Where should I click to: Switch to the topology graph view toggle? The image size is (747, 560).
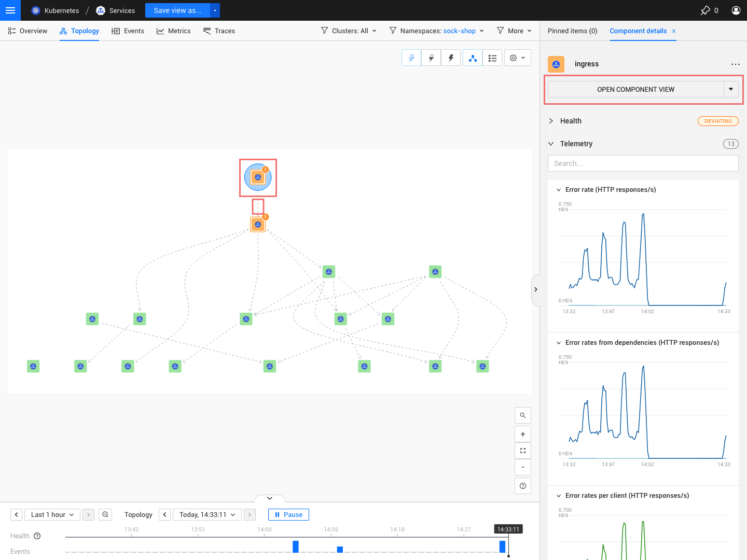[472, 58]
